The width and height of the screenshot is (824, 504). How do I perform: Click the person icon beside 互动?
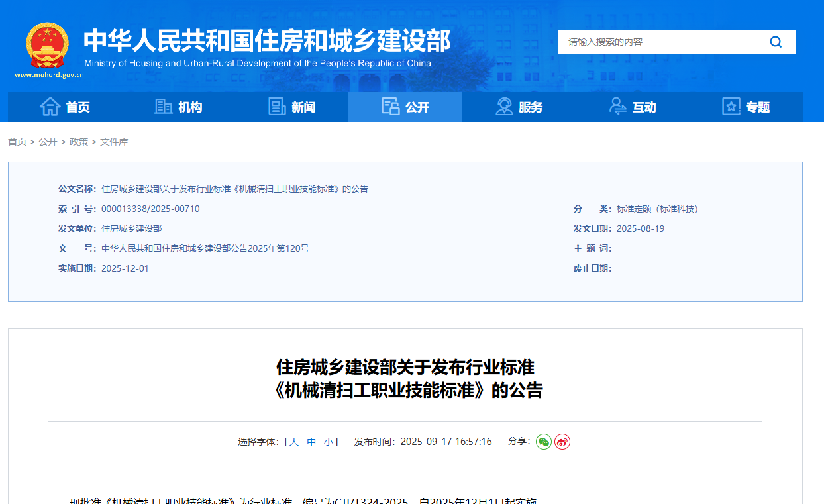pyautogui.click(x=617, y=107)
